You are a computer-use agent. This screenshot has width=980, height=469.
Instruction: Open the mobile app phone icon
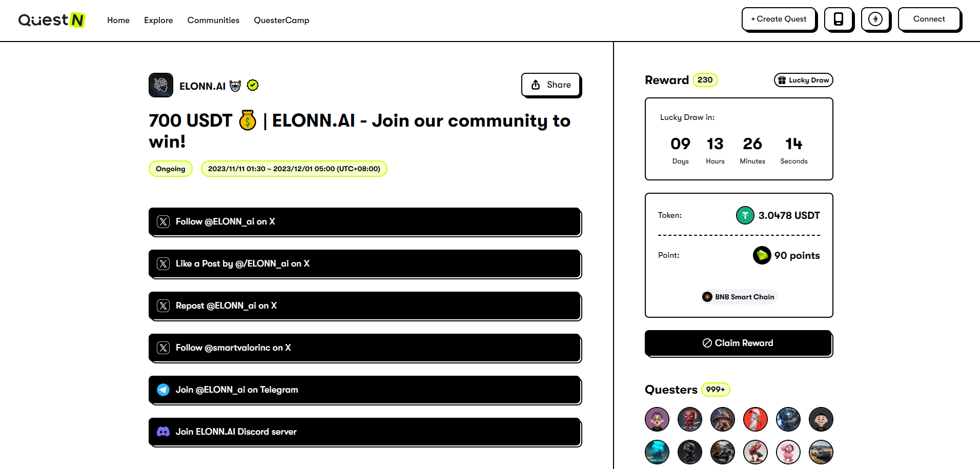[839, 19]
